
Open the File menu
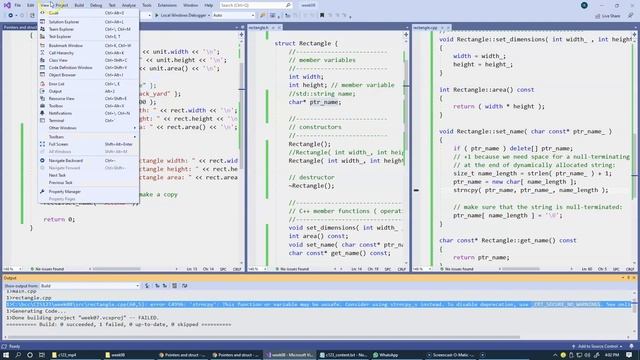tap(18, 5)
